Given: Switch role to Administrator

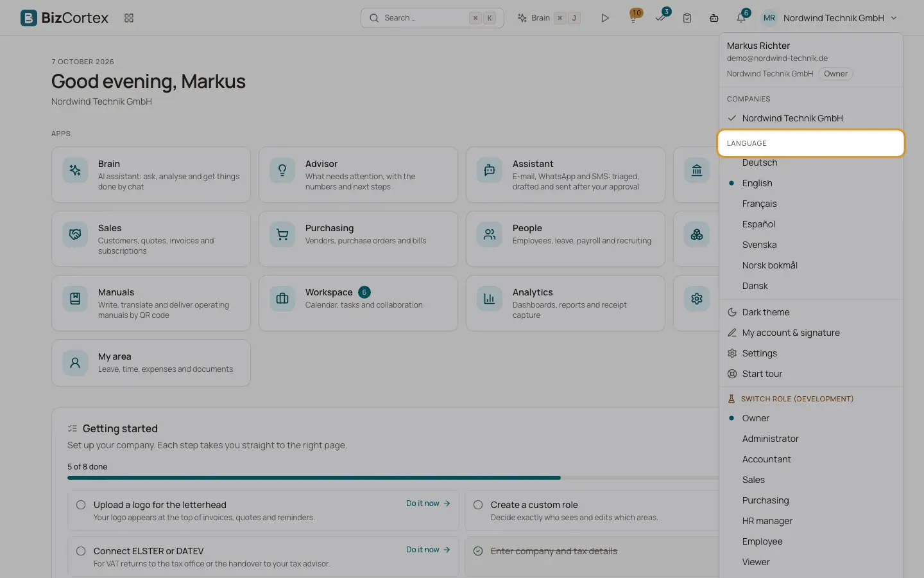Looking at the screenshot, I should tap(811, 439).
